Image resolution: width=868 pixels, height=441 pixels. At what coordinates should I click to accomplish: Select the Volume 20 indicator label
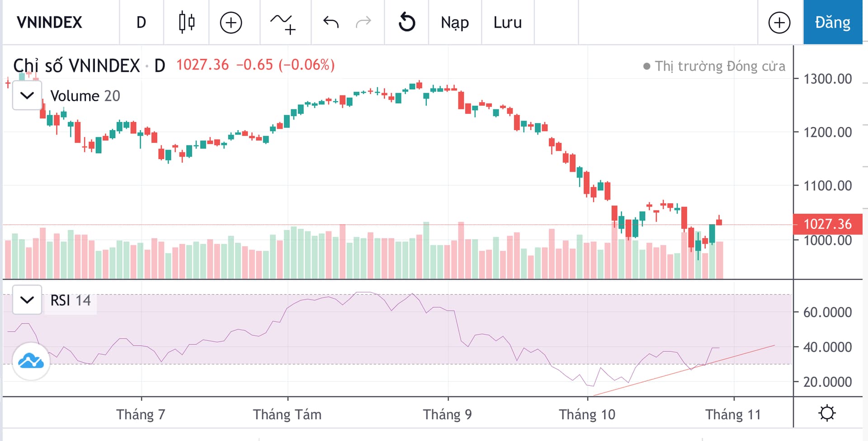click(85, 96)
